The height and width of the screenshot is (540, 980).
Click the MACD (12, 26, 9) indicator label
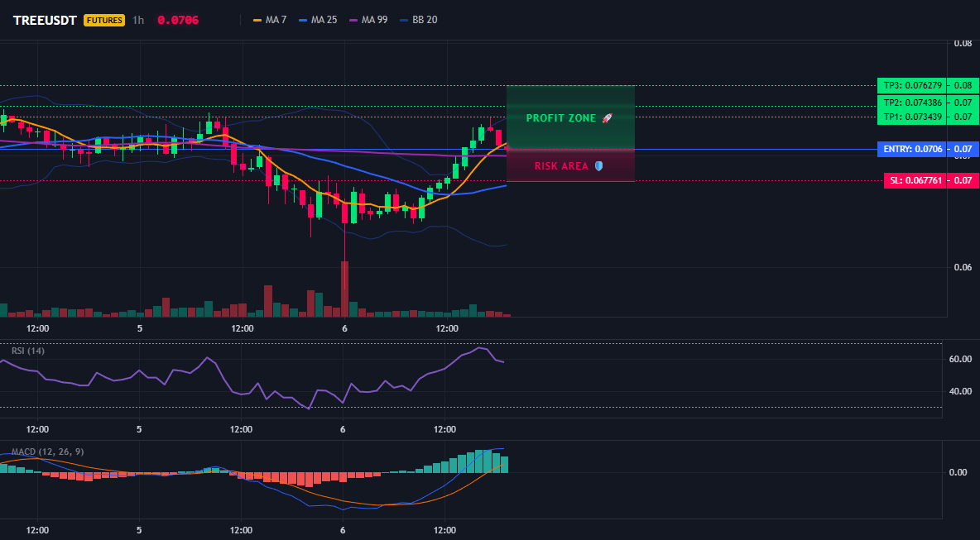coord(48,452)
